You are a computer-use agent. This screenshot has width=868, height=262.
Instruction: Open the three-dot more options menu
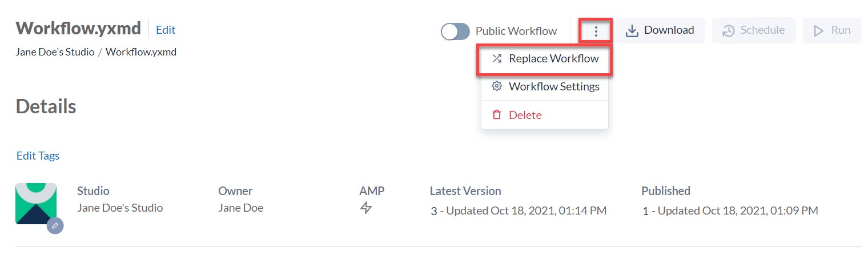(x=596, y=31)
